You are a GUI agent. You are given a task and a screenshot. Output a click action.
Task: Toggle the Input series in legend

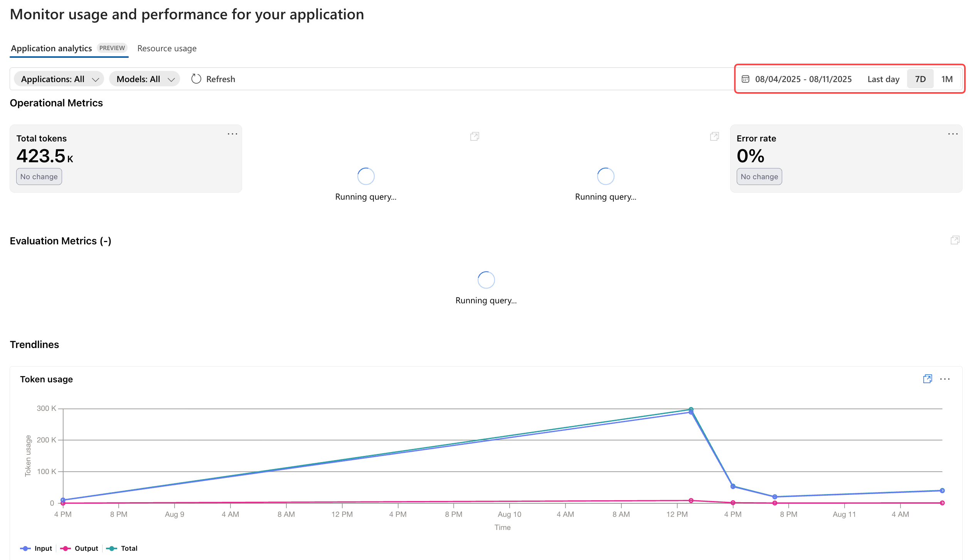[x=36, y=548]
